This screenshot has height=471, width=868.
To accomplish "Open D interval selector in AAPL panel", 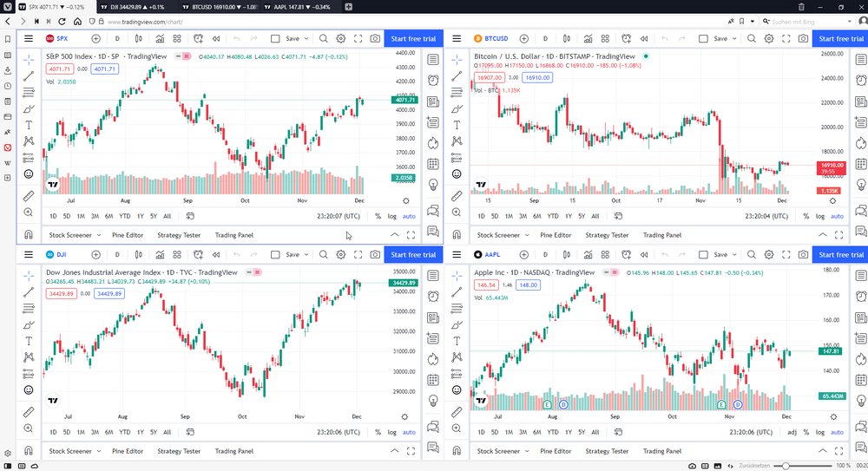I will (545, 255).
